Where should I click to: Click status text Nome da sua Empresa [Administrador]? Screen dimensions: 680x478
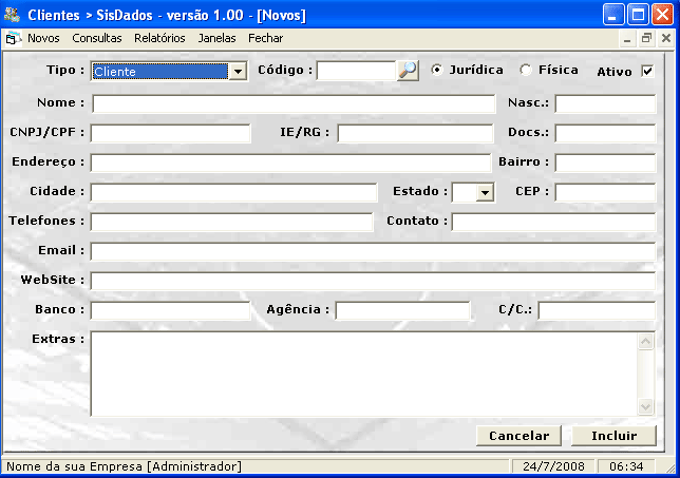coord(124,467)
